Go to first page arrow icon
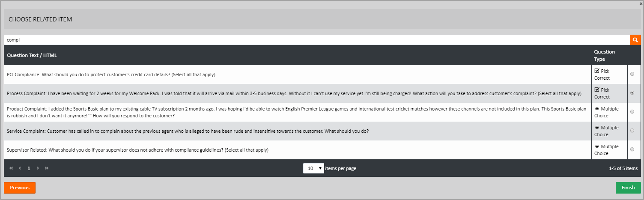 click(11, 168)
